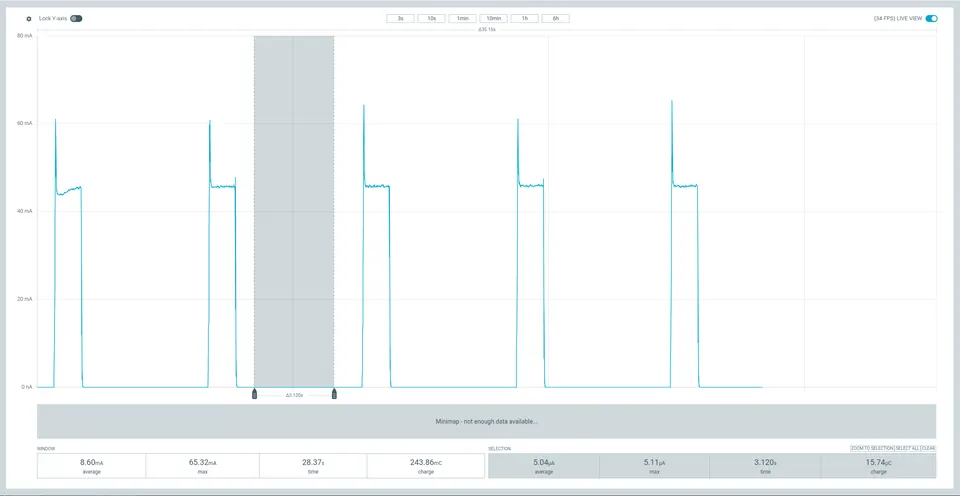Click the window max 65.32 mA value
The height and width of the screenshot is (496, 960).
[203, 463]
